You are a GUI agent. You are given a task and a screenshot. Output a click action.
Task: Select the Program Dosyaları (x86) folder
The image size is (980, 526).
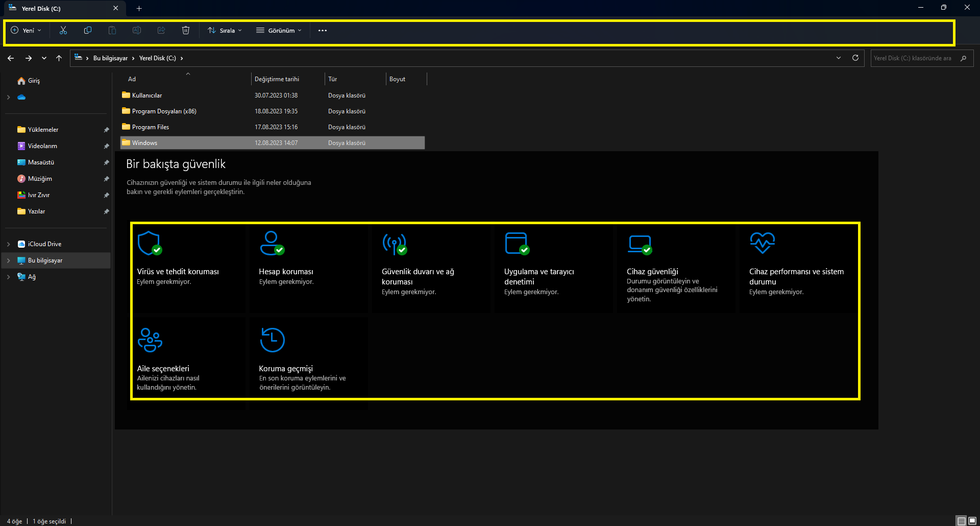click(x=273, y=111)
